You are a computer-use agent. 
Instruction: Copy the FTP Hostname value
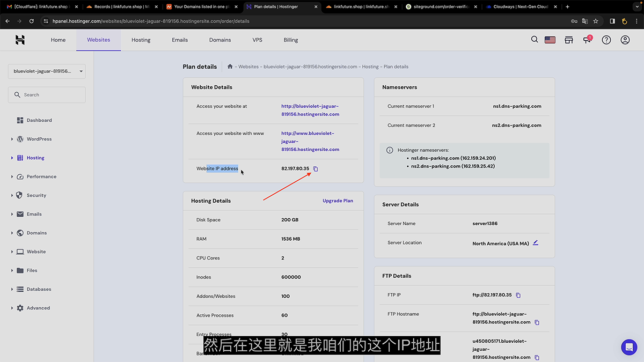(537, 322)
